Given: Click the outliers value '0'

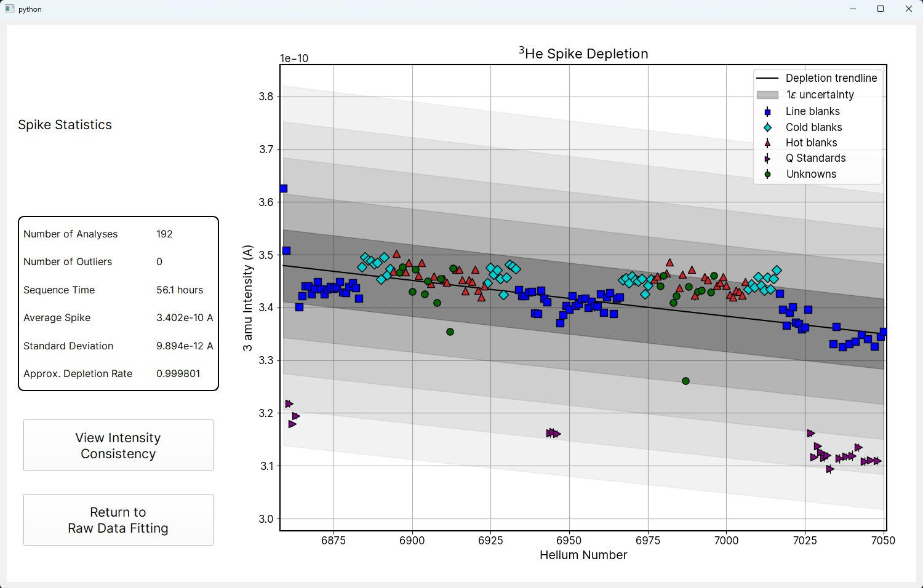Looking at the screenshot, I should click(x=159, y=261).
